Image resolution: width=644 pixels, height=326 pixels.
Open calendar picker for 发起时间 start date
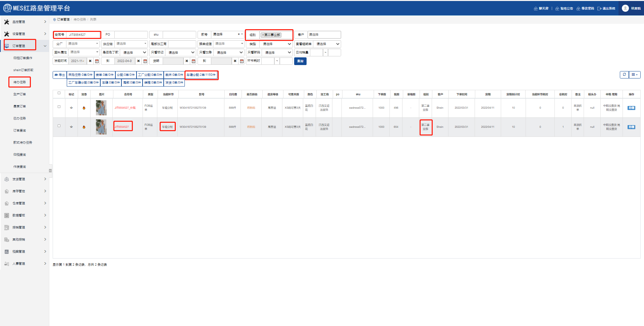(97, 61)
